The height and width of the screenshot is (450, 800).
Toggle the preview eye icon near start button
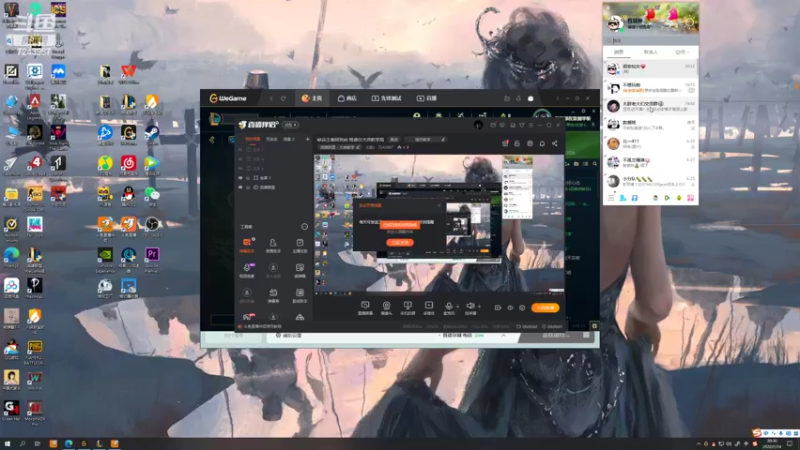[510, 308]
